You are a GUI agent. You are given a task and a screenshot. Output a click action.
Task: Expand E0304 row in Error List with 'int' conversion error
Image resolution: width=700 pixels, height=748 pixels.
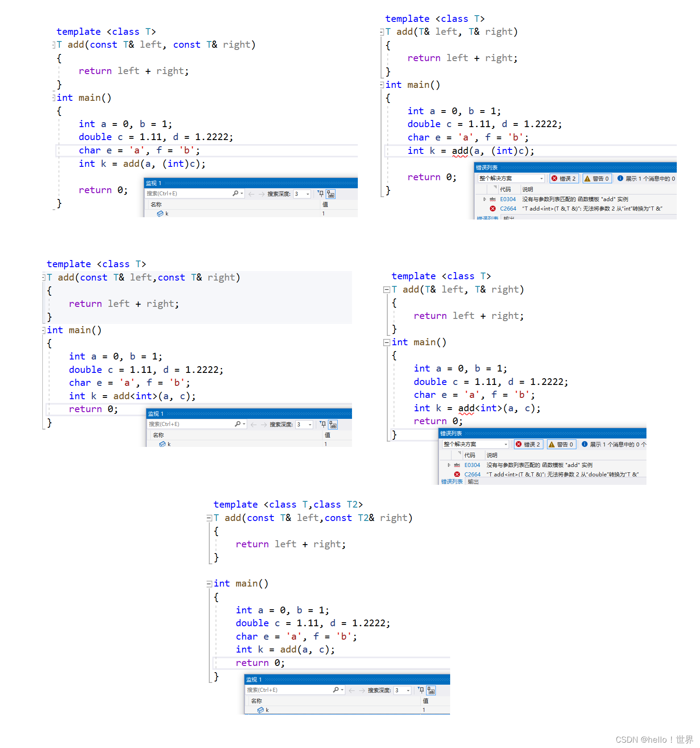point(485,199)
